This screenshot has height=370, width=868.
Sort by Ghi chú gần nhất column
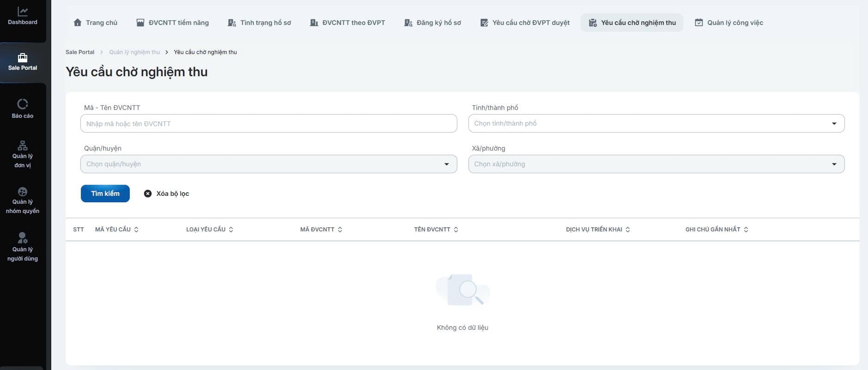point(746,230)
